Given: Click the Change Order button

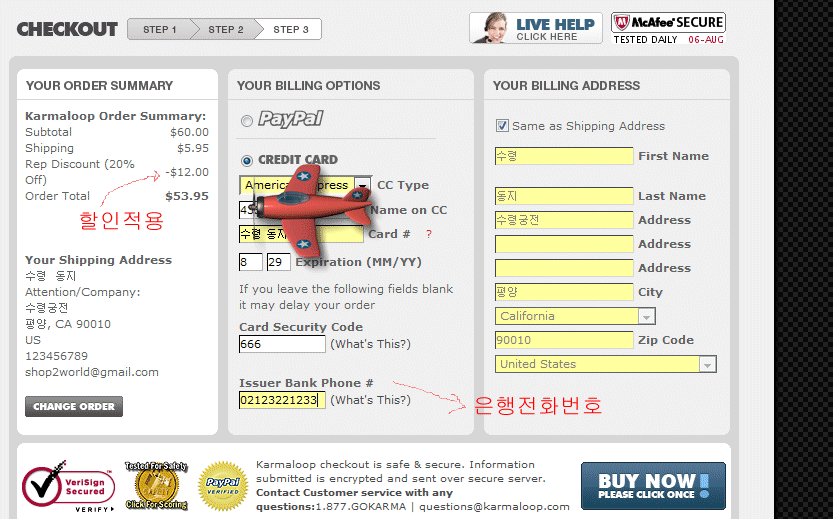Looking at the screenshot, I should (x=74, y=406).
